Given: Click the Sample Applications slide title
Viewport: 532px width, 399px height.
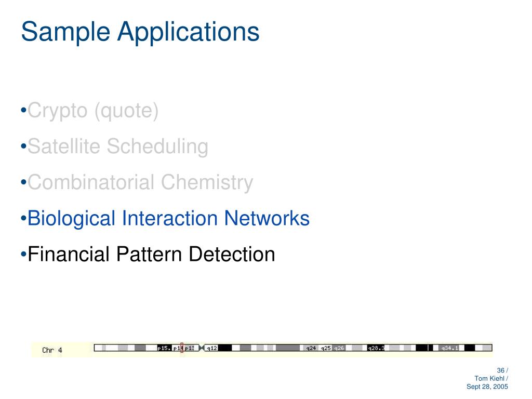Looking at the screenshot, I should click(140, 32).
